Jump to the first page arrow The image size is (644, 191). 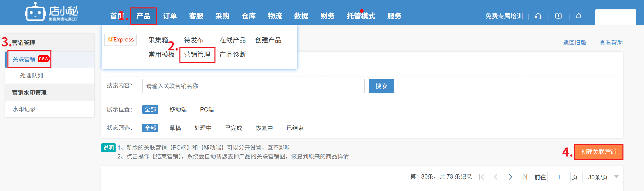[x=481, y=177]
